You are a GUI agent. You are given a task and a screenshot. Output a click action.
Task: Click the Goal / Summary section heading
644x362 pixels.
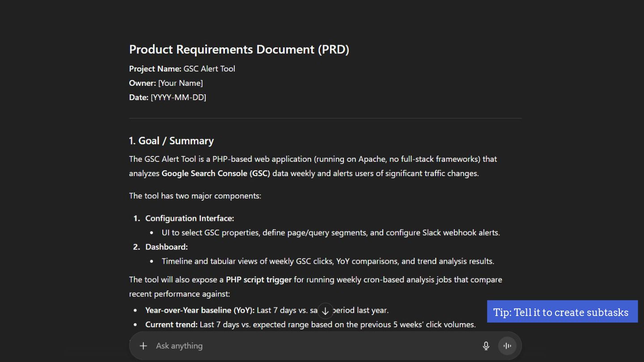coord(171,141)
